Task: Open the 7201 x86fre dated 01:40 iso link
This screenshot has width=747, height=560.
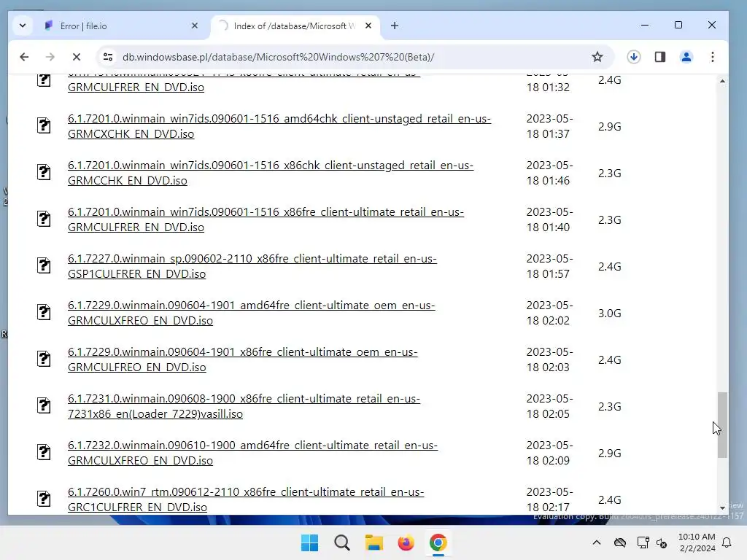Action: click(266, 219)
